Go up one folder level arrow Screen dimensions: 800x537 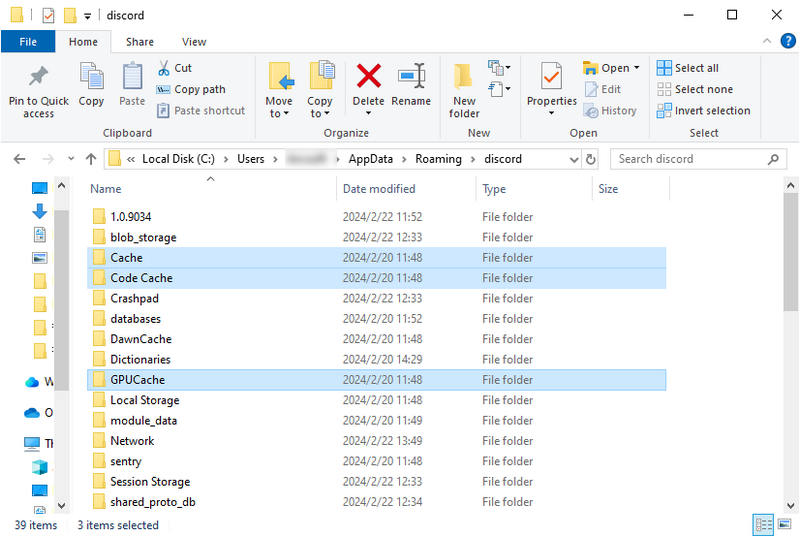point(91,159)
